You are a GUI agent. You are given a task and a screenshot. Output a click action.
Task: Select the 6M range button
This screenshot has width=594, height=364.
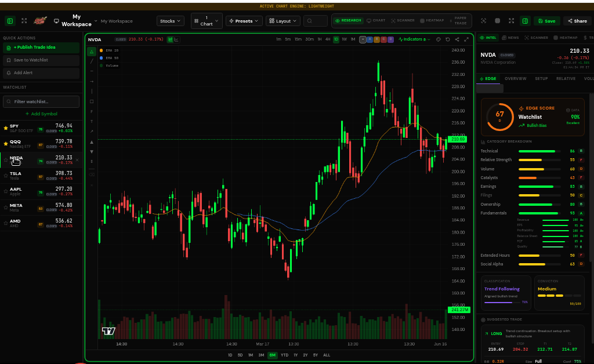point(273,355)
